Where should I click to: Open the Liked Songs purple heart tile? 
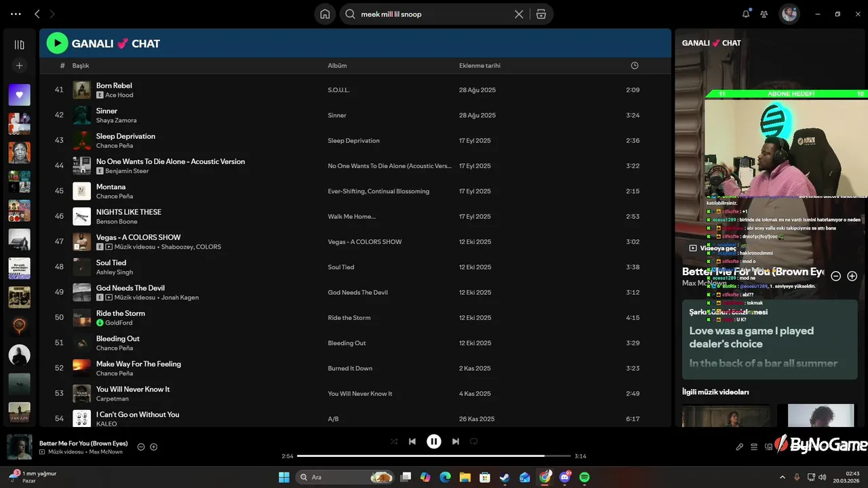19,95
